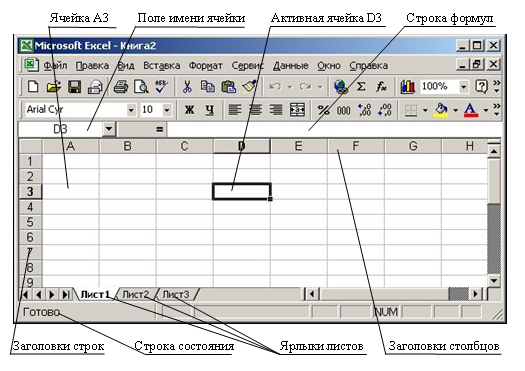Viewport: 525px width, 371px height.
Task: Expand the Arial Cyr font dropdown
Action: 131,109
